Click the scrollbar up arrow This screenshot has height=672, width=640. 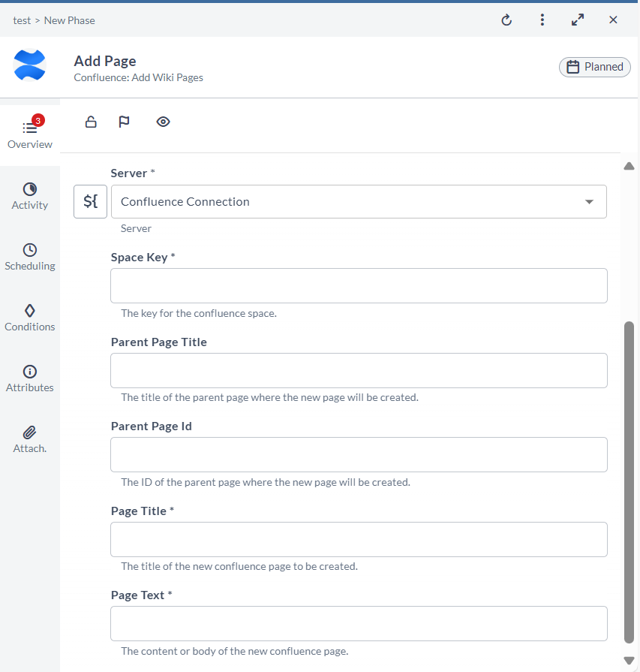pyautogui.click(x=629, y=166)
